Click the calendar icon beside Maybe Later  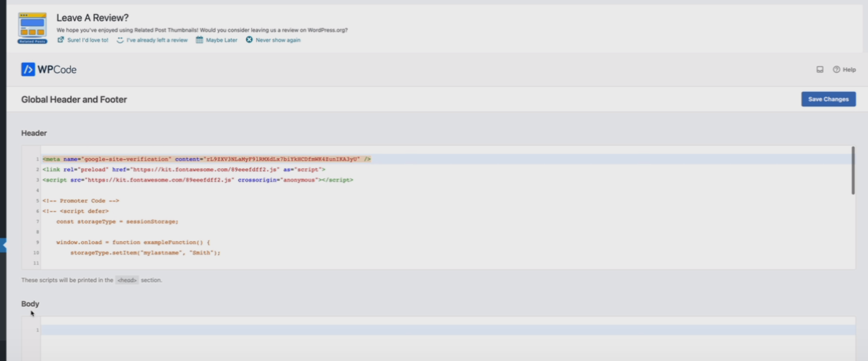[x=199, y=40]
